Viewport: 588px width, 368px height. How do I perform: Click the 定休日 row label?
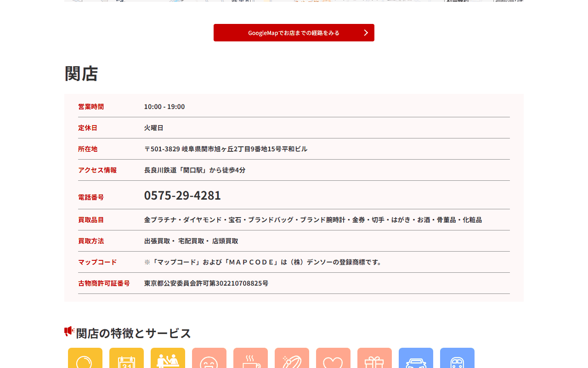click(x=88, y=128)
